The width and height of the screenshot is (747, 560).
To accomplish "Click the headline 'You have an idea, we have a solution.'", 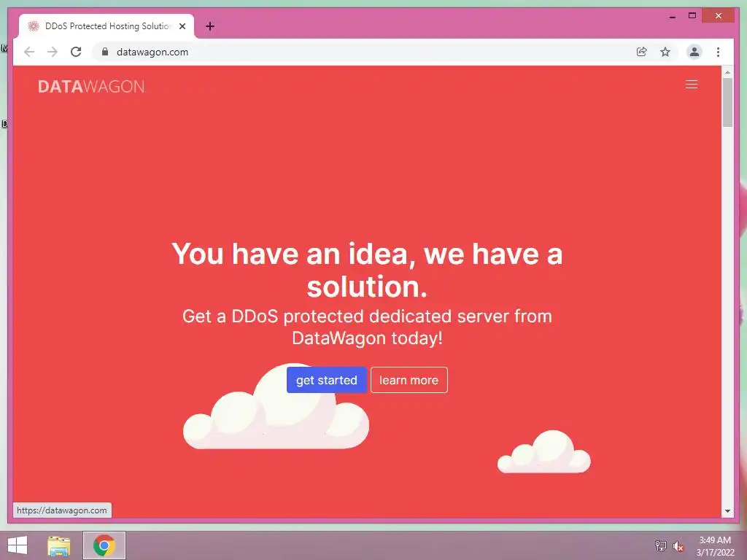I will click(367, 270).
